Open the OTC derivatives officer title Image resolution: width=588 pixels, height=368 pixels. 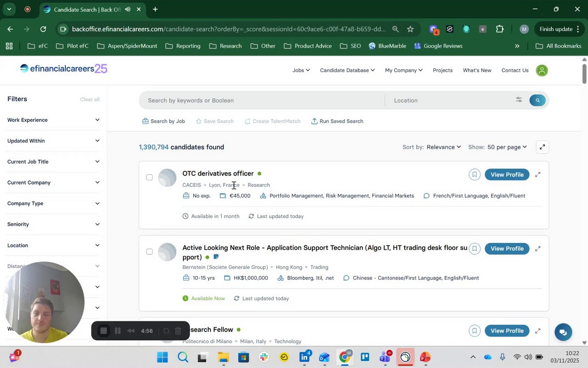(218, 173)
